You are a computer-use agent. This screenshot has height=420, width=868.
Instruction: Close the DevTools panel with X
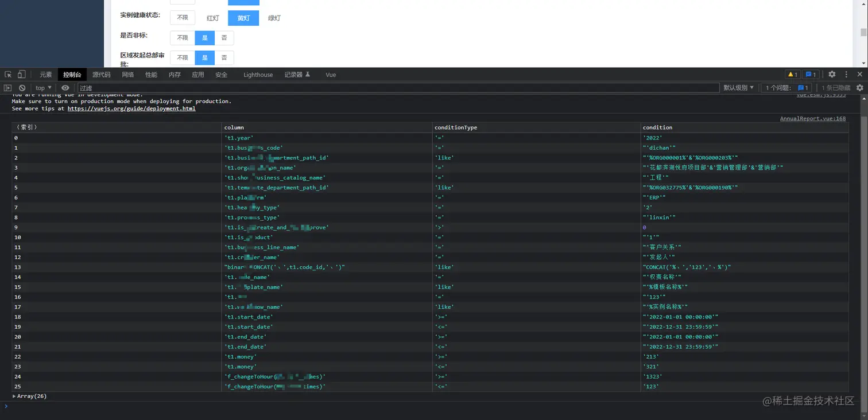click(859, 75)
